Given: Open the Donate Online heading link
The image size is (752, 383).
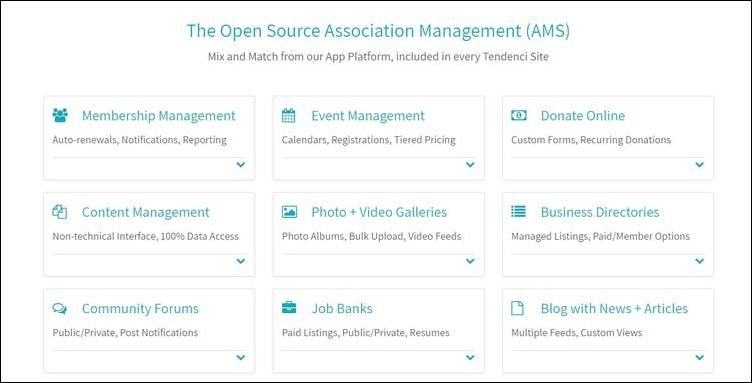Looking at the screenshot, I should coord(583,116).
